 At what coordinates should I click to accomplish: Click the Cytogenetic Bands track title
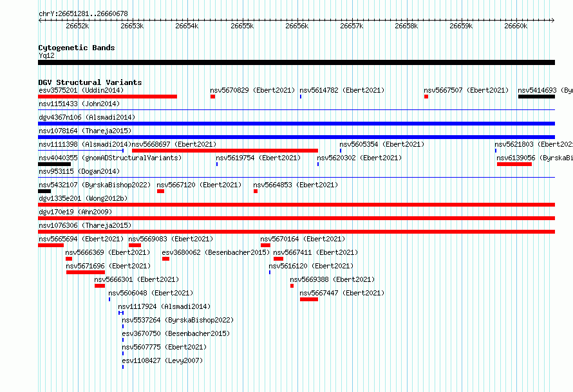(77, 48)
